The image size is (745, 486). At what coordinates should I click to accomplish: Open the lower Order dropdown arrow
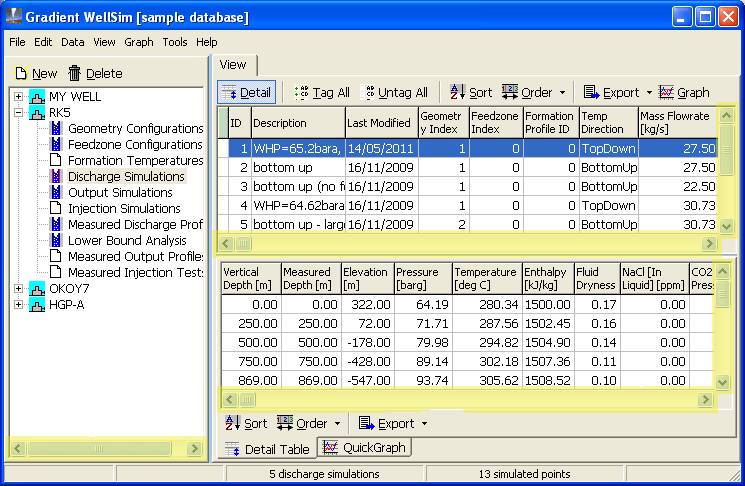click(337, 423)
